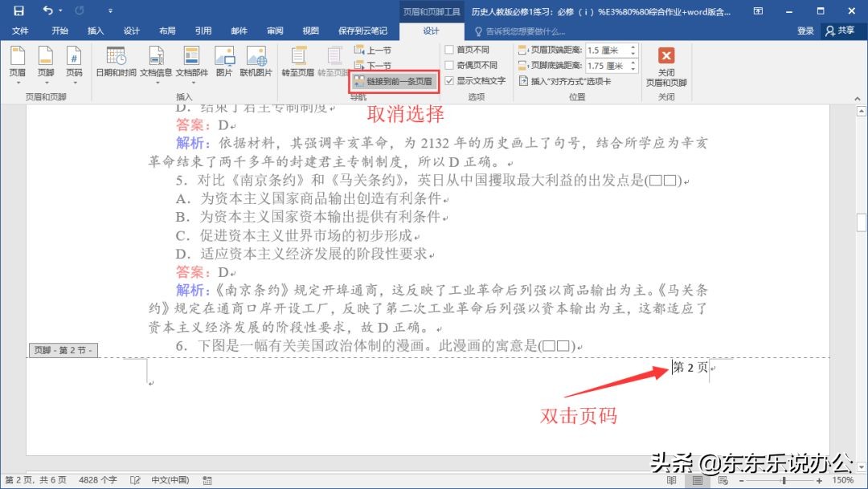Increase 页眉顶端距离 with the up stepper
This screenshot has width=868, height=489.
coord(632,47)
